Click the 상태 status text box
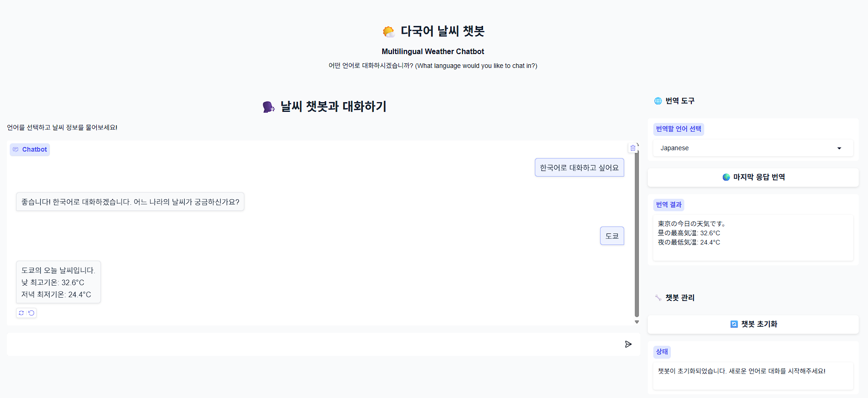 (753, 375)
